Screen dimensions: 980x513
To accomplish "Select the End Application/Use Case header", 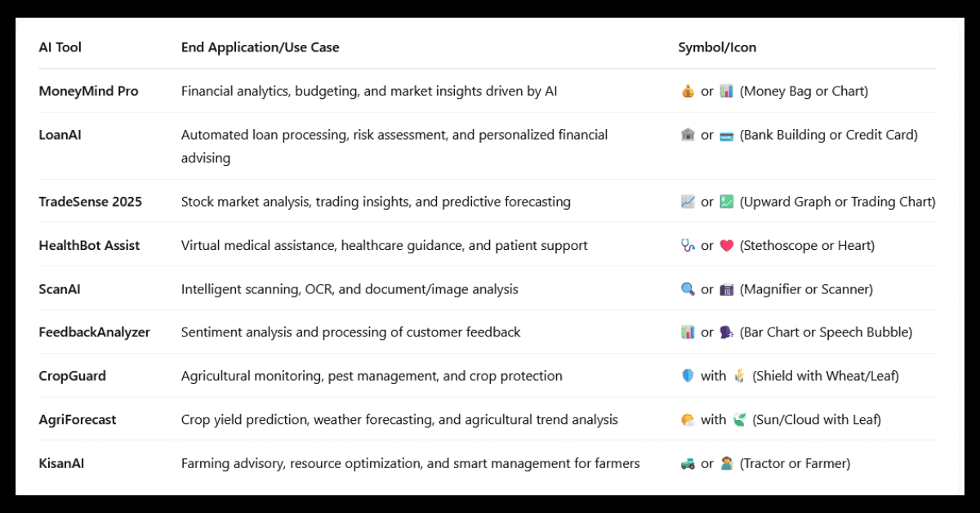I will pyautogui.click(x=261, y=47).
